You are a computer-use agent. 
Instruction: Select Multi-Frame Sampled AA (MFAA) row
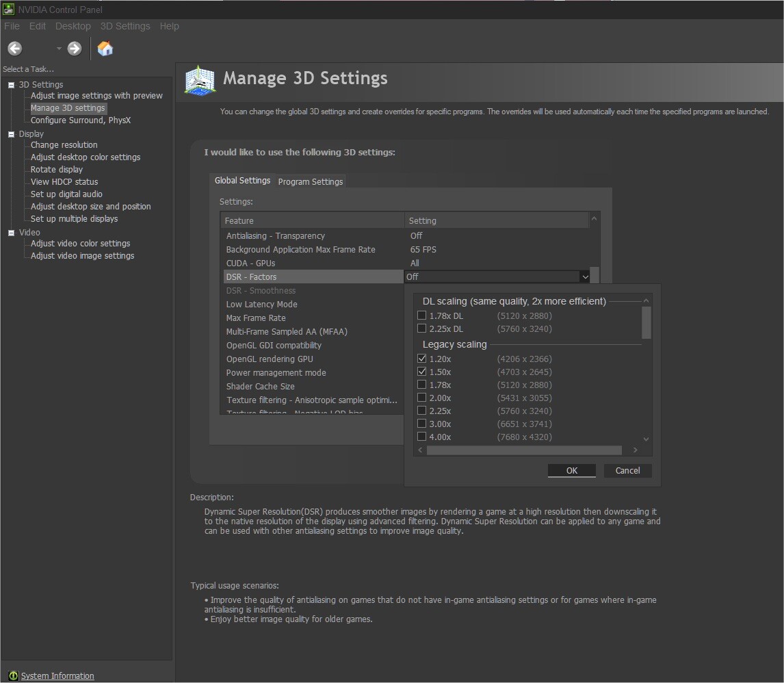pos(313,331)
